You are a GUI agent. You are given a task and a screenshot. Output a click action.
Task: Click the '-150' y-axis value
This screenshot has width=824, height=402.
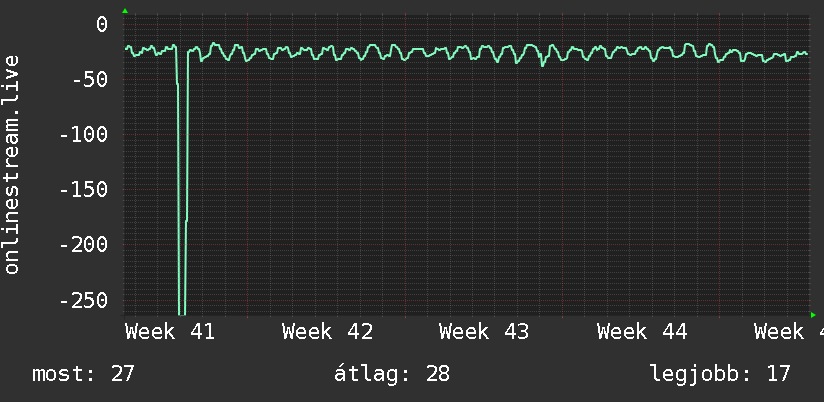point(84,189)
